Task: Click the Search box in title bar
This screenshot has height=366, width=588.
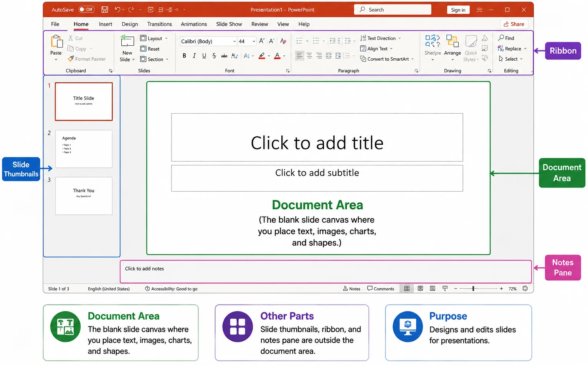Action: tap(393, 10)
